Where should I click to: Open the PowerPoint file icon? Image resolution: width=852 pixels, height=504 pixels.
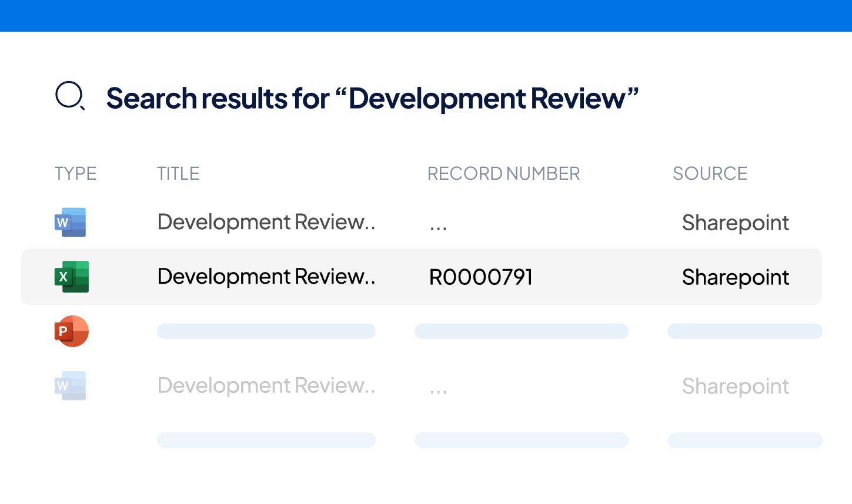coord(71,331)
